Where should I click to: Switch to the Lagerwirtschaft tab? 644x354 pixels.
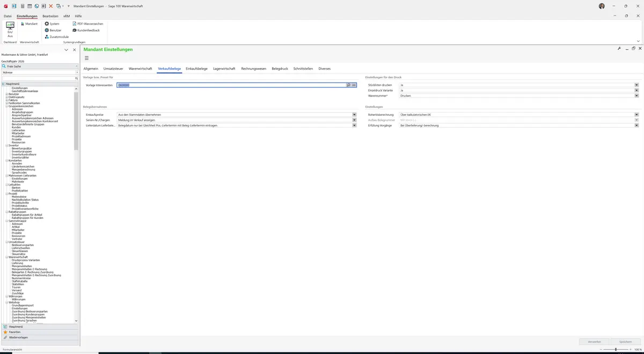click(224, 69)
